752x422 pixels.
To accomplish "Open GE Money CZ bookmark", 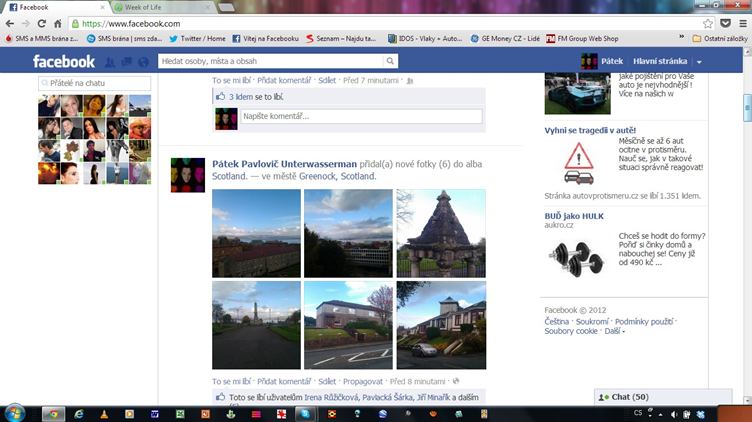I will (505, 38).
